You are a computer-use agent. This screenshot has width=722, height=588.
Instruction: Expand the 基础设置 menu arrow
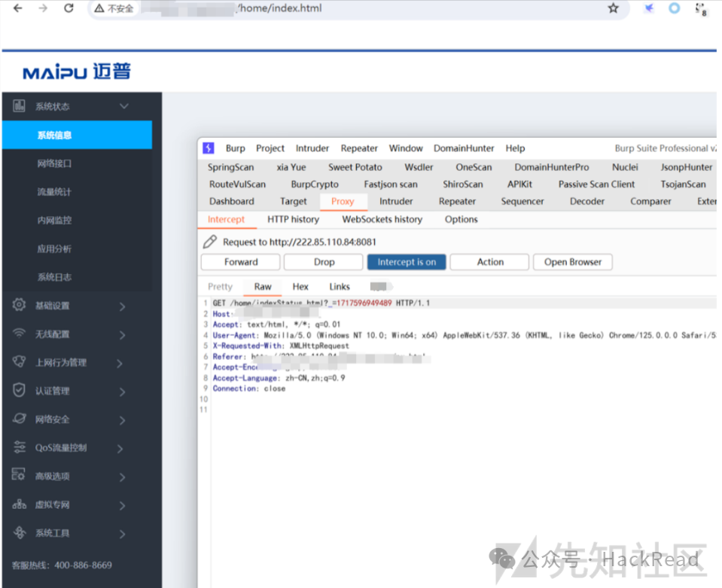click(122, 306)
